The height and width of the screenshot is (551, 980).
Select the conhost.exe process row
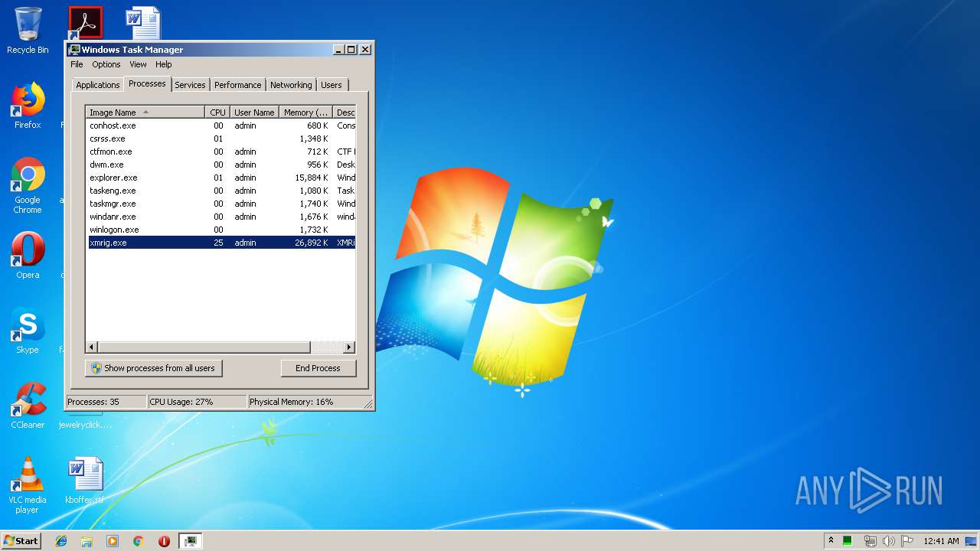[220, 126]
